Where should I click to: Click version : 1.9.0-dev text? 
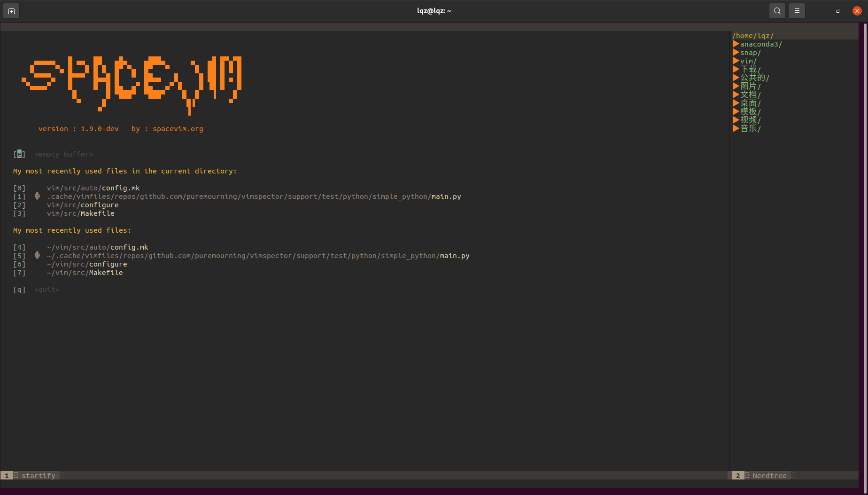(78, 129)
